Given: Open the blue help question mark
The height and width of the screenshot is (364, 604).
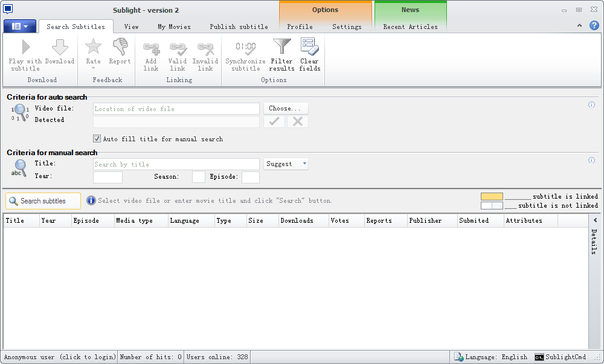Looking at the screenshot, I should click(x=594, y=25).
